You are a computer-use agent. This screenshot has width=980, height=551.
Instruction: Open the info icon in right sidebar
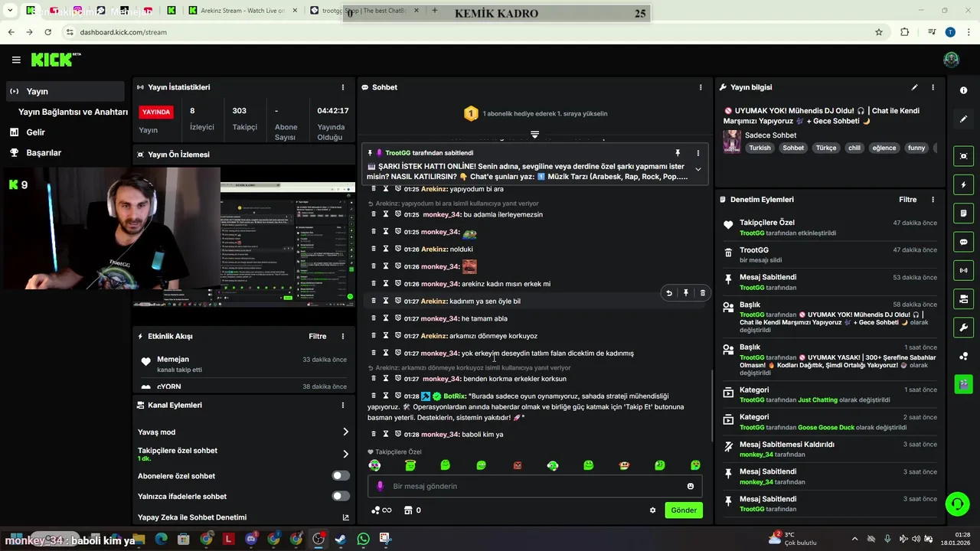(x=963, y=90)
